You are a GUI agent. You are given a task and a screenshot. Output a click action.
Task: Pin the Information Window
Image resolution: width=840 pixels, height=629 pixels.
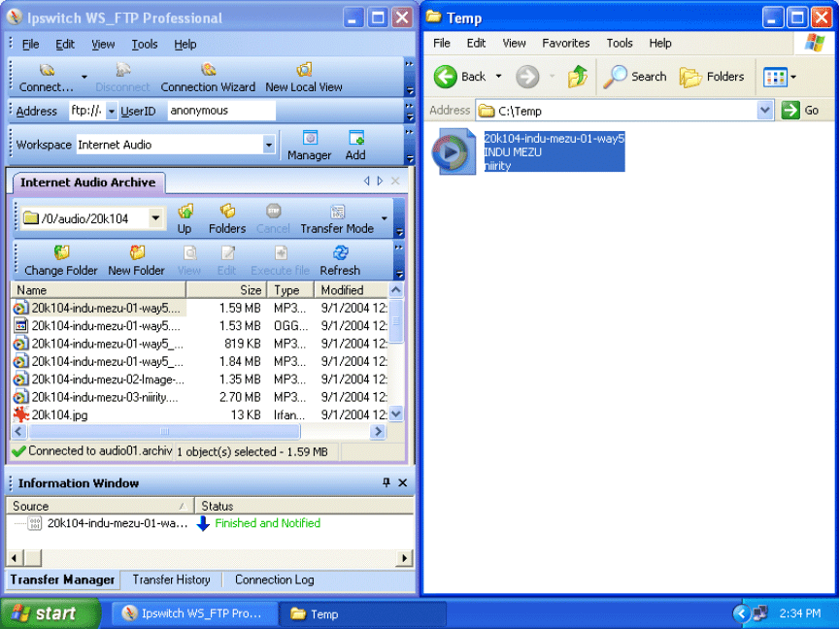(x=386, y=482)
